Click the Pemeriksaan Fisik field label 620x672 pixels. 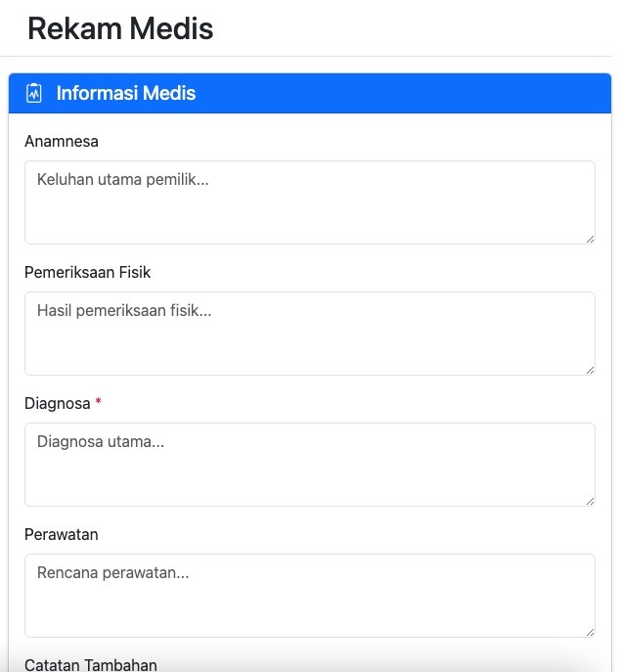coord(88,273)
